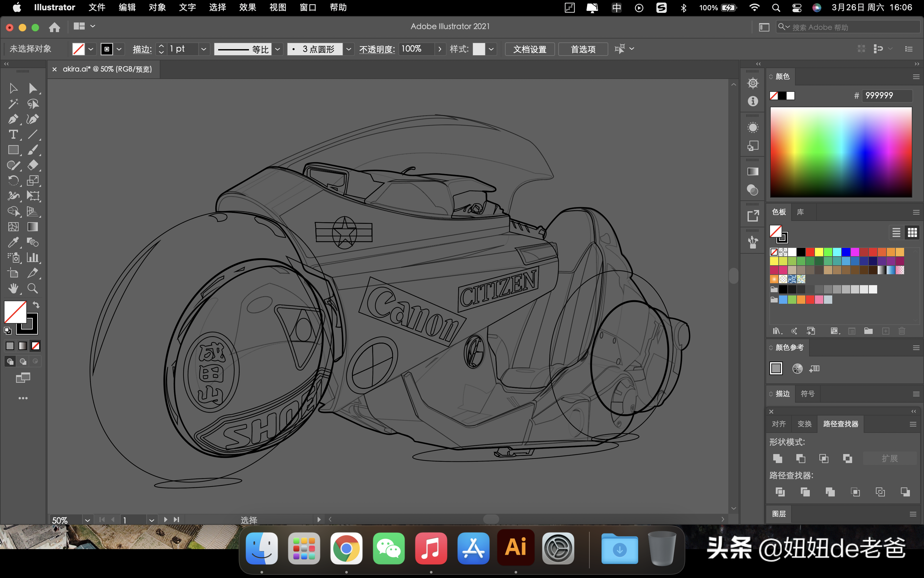Show swatches in thumbnail grid view
Image resolution: width=924 pixels, height=578 pixels.
912,232
